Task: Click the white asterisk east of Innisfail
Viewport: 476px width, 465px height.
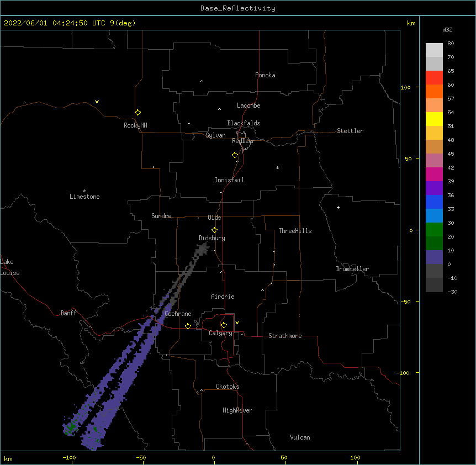Action: click(277, 167)
